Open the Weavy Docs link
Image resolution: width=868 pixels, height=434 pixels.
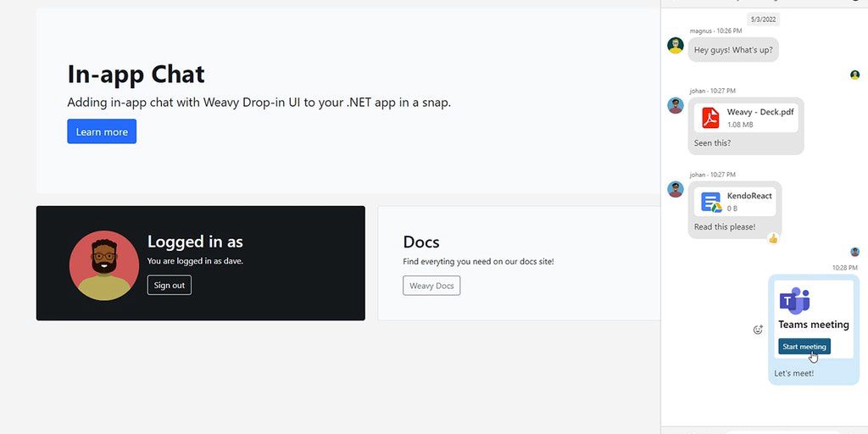coord(431,286)
